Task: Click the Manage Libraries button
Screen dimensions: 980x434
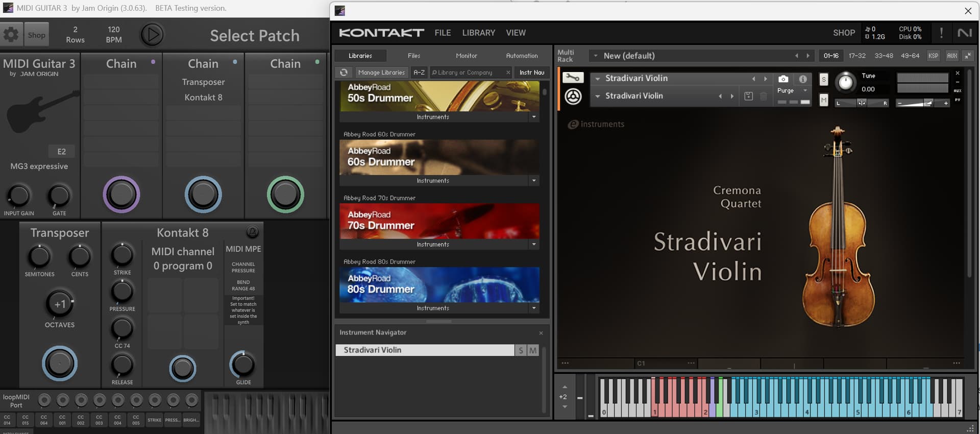Action: [x=381, y=73]
